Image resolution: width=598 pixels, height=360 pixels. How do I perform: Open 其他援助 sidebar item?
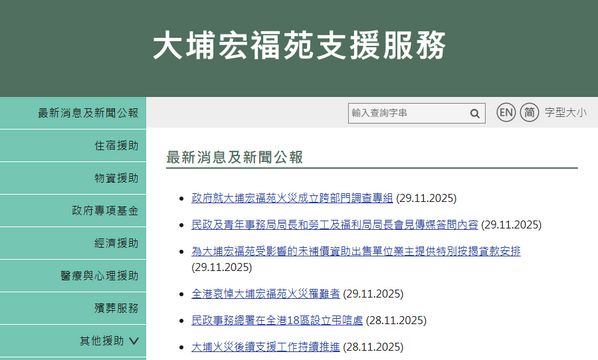[x=73, y=341]
